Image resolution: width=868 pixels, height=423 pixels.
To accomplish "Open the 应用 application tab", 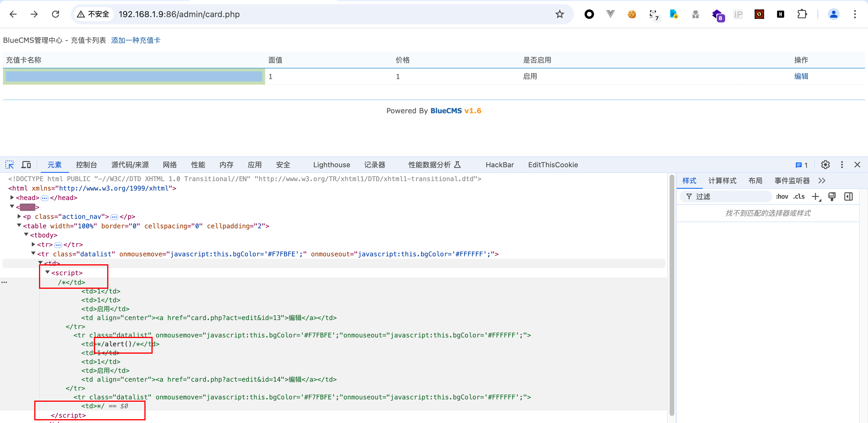I will (x=254, y=165).
